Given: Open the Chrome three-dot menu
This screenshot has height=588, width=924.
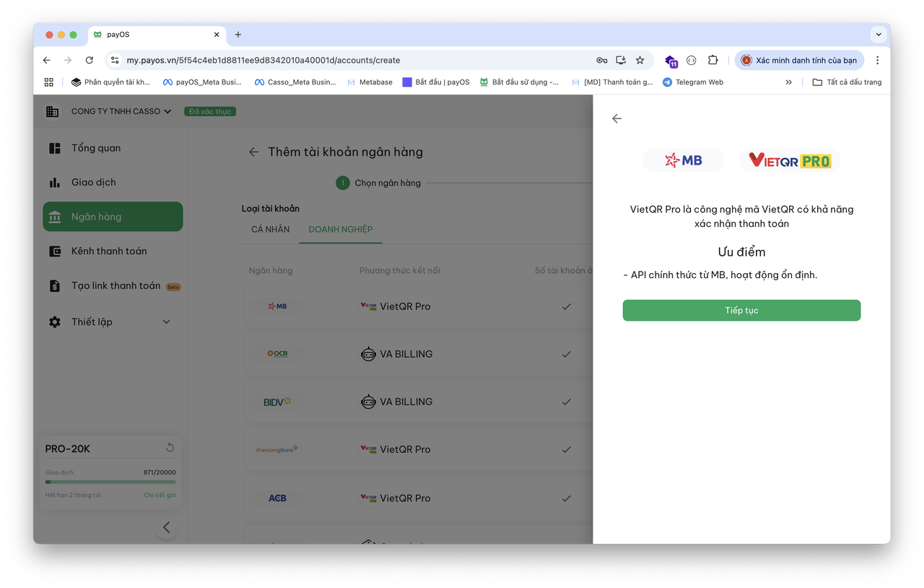Looking at the screenshot, I should tap(877, 61).
